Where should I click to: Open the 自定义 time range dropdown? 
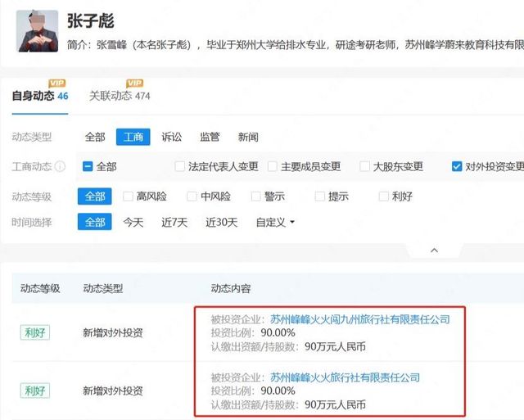[x=275, y=222]
